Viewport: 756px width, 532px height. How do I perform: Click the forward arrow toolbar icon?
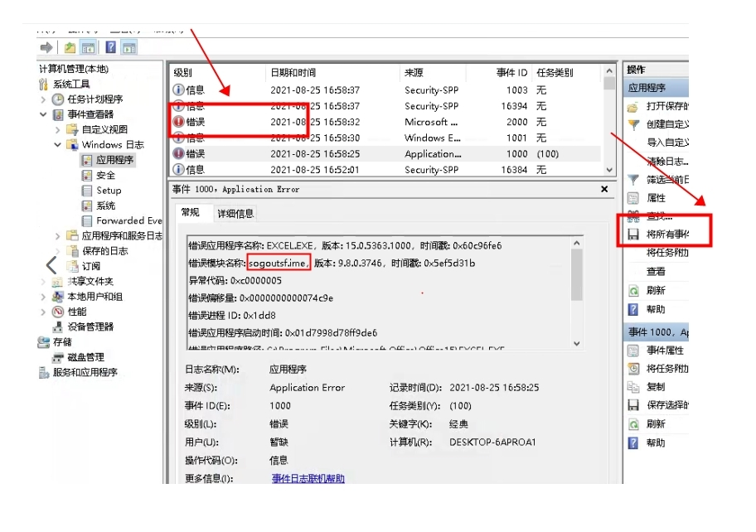pyautogui.click(x=46, y=47)
